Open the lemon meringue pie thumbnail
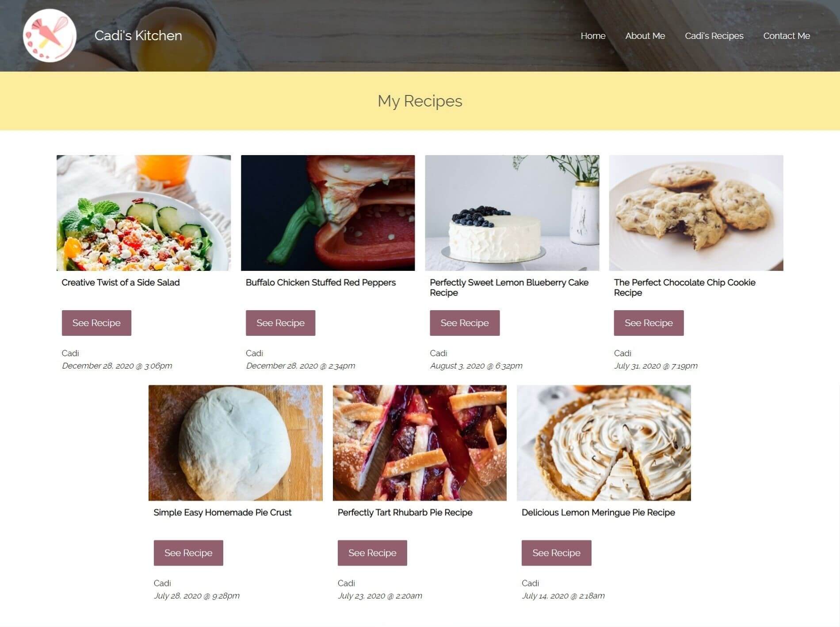 tap(604, 443)
